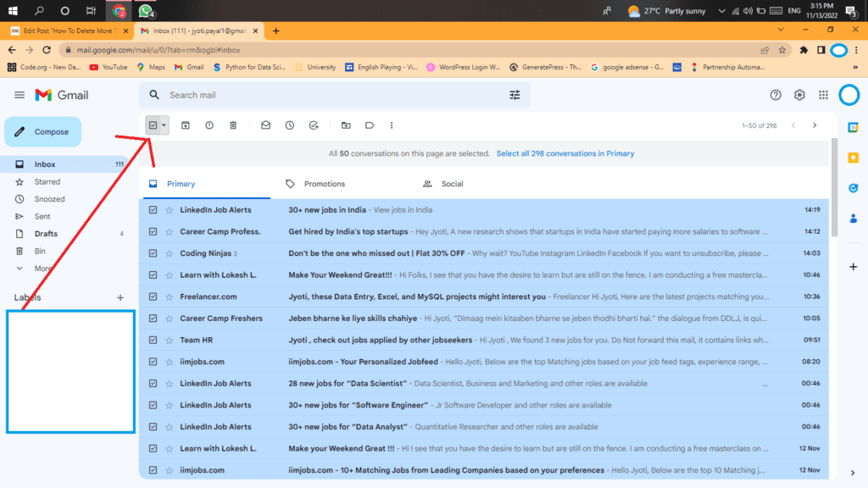The image size is (868, 488).
Task: Open the main menu hamburger icon
Action: point(19,95)
